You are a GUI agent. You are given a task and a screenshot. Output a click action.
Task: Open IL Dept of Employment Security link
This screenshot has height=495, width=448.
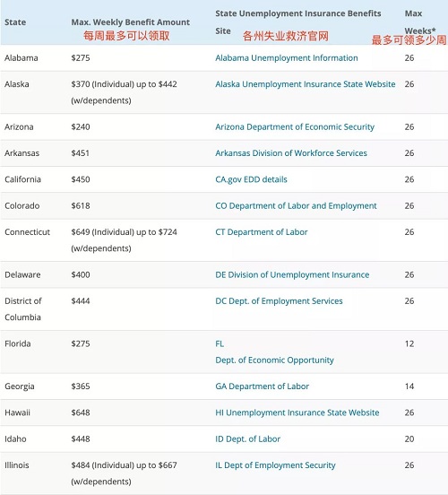275,465
